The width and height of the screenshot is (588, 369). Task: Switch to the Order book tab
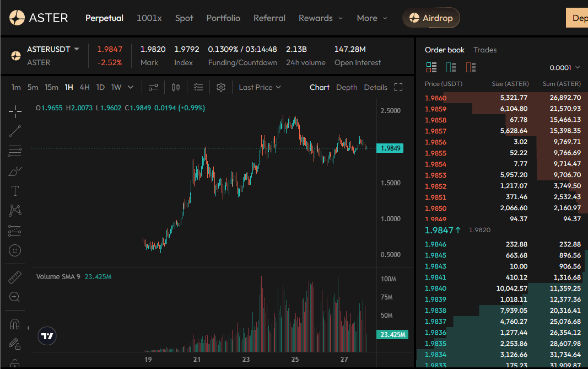pos(444,50)
